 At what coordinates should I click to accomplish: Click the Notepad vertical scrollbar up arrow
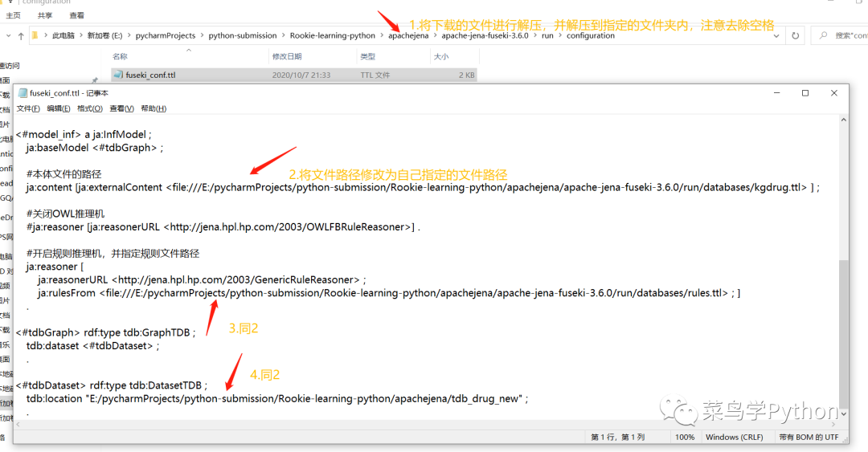tap(844, 120)
